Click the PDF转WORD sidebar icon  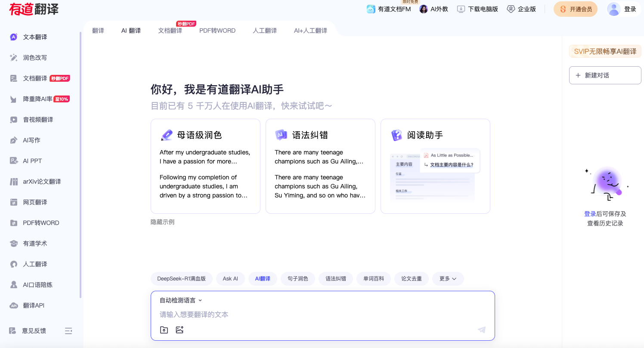point(14,223)
